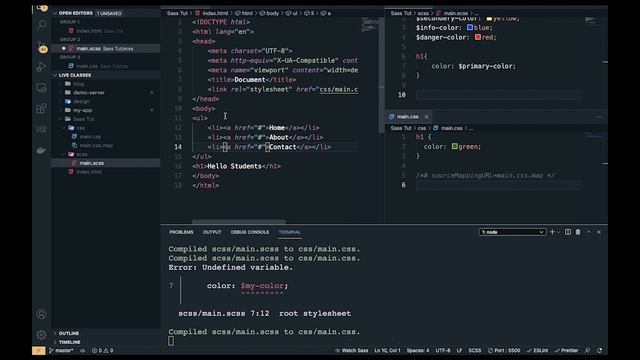Click the new terminal plus icon
This screenshot has height=360, width=640.
click(552, 232)
